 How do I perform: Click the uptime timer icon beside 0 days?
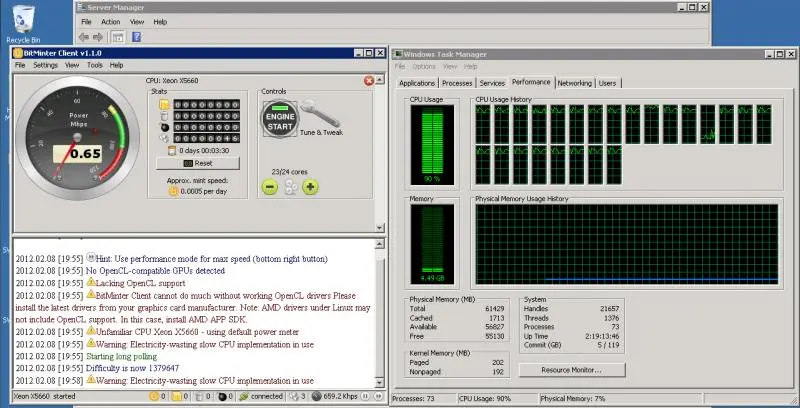coord(171,150)
